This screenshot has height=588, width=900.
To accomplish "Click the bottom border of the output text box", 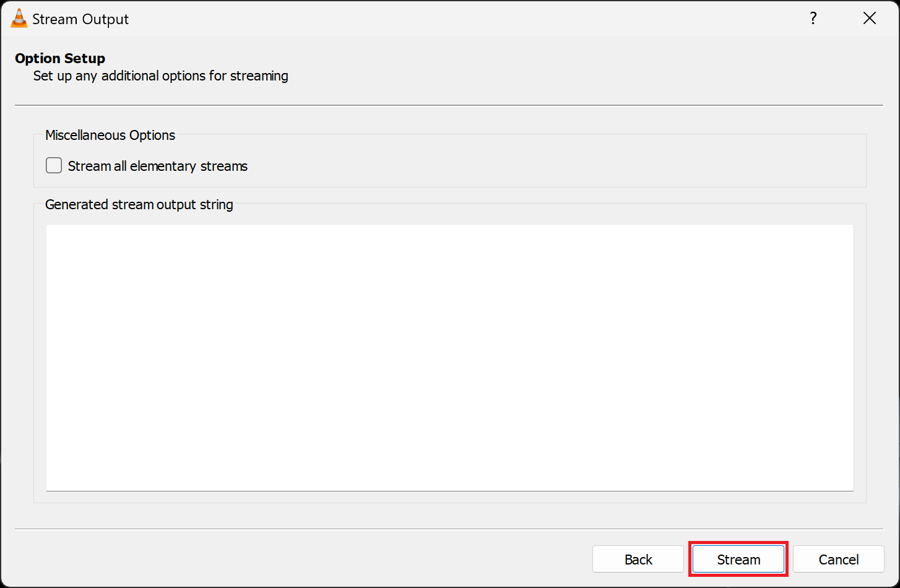I will 449,491.
